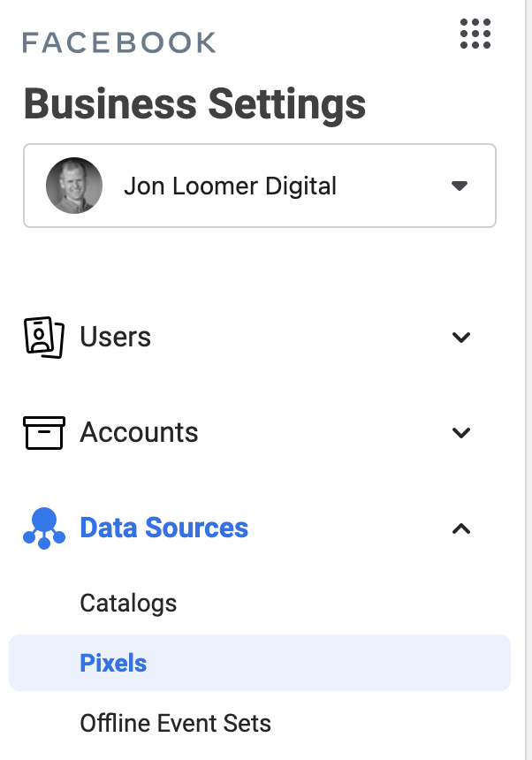Click Jon Loomer's profile photo avatar

click(74, 186)
